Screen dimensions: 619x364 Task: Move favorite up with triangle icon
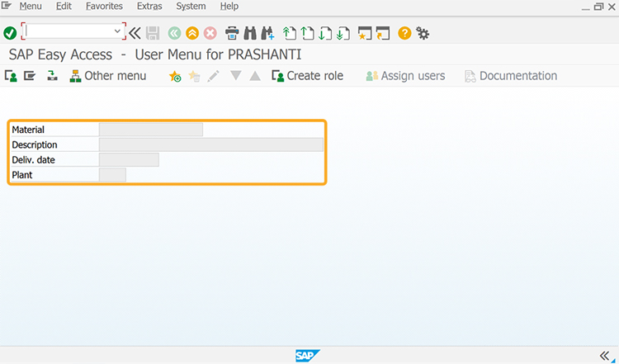[255, 75]
